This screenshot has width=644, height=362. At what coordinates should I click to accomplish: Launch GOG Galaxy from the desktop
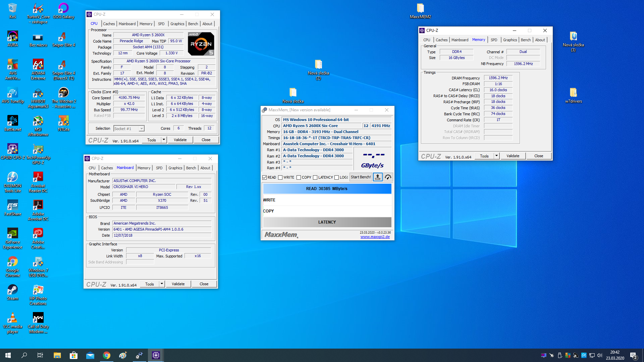point(63,11)
